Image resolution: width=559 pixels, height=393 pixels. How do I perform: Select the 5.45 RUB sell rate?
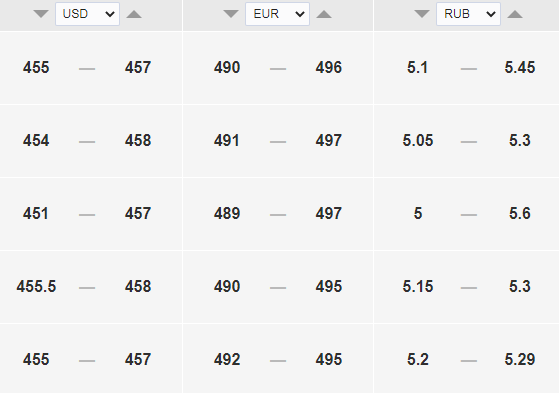coord(520,67)
